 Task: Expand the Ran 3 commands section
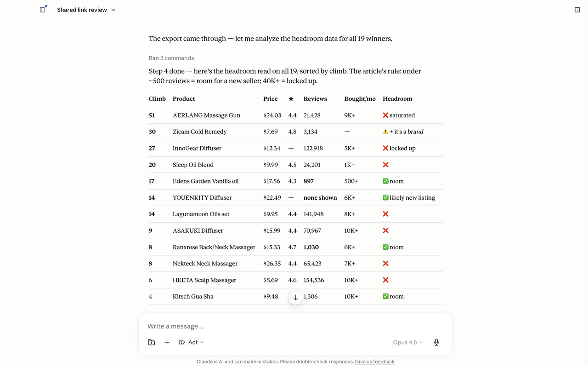[x=171, y=58]
